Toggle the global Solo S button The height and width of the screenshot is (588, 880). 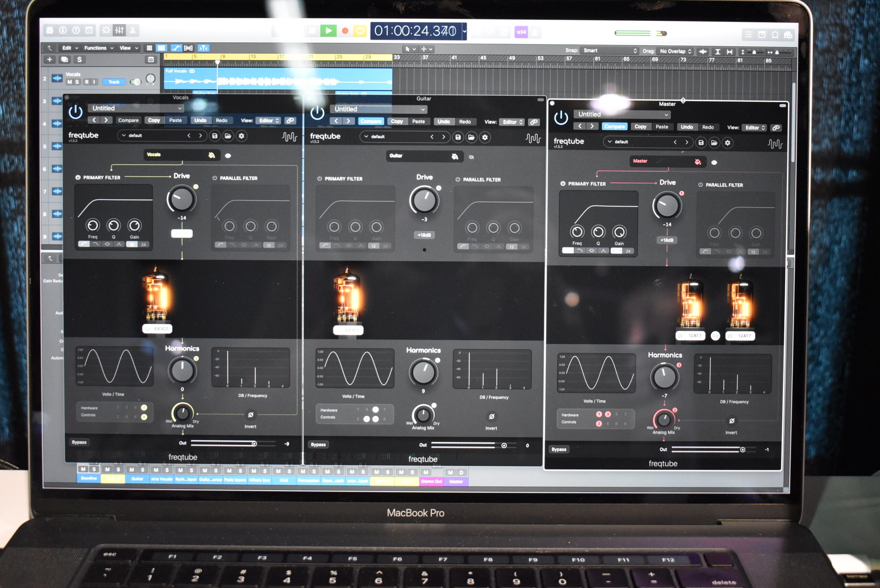coord(79,59)
